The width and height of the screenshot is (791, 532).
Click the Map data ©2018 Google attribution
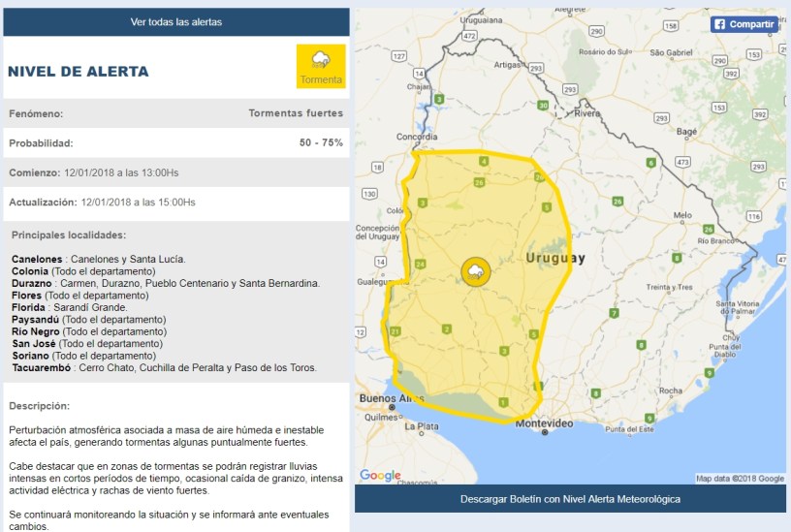point(740,478)
